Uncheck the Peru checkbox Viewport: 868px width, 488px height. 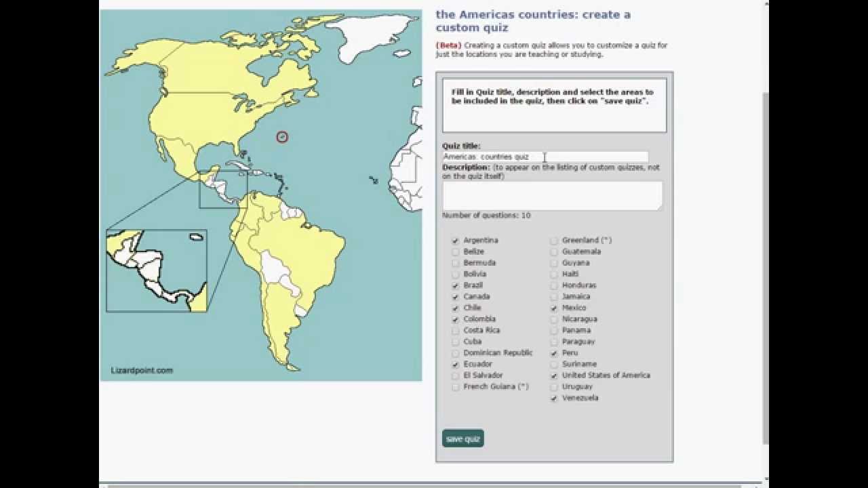pyautogui.click(x=554, y=353)
